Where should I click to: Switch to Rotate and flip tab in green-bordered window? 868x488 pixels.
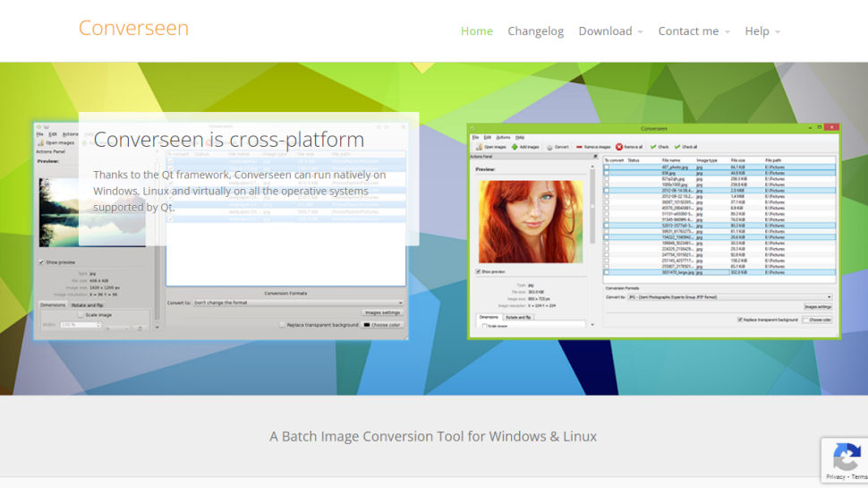click(x=518, y=317)
